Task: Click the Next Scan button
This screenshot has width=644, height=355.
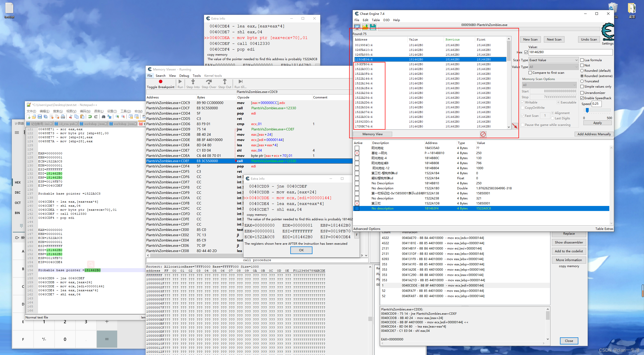Action: point(554,40)
